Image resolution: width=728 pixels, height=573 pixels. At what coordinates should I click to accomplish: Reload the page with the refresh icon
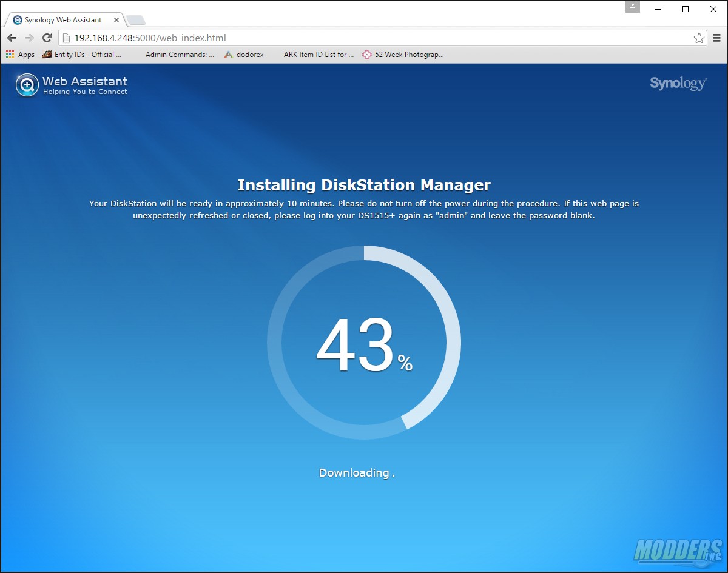(47, 38)
